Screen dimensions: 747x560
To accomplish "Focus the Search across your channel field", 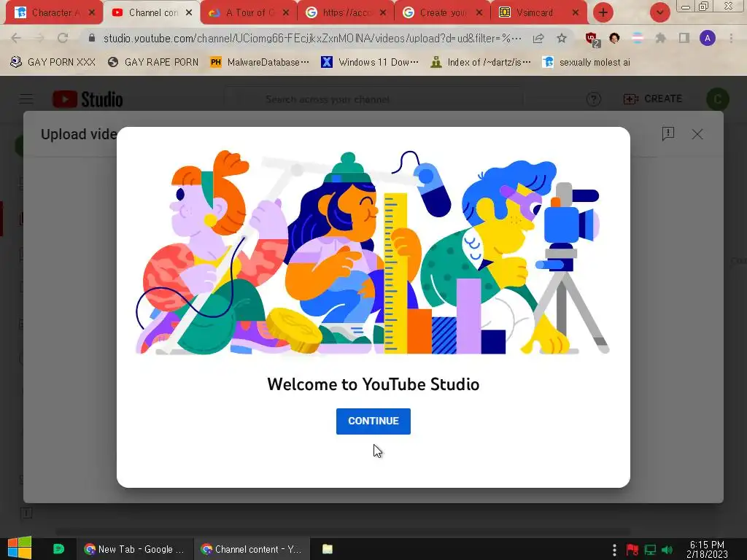I will point(374,99).
